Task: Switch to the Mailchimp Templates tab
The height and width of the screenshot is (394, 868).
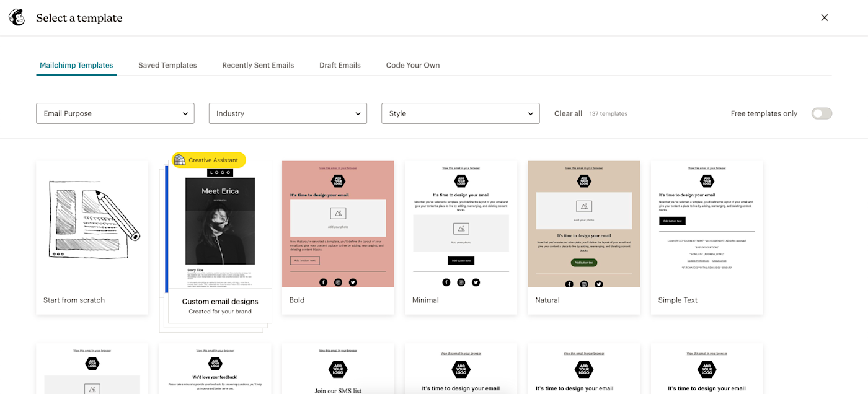Action: pyautogui.click(x=76, y=65)
